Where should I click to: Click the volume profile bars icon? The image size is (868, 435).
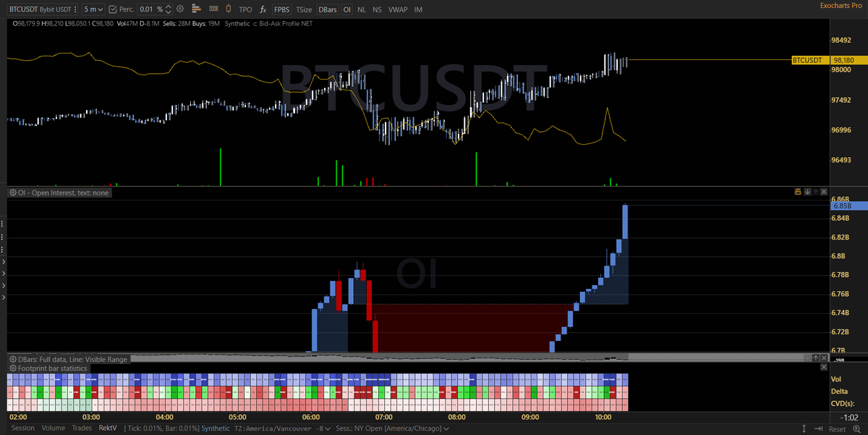197,9
